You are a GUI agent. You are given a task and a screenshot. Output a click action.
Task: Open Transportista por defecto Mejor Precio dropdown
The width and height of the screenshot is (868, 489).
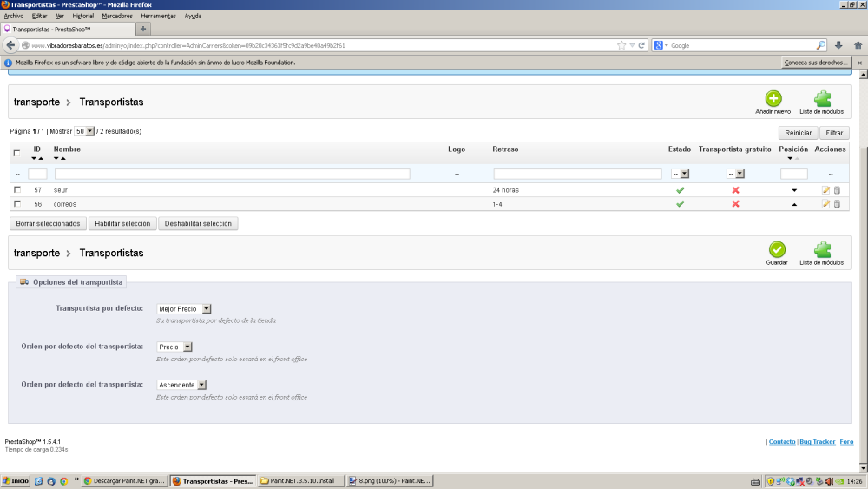[x=184, y=309]
